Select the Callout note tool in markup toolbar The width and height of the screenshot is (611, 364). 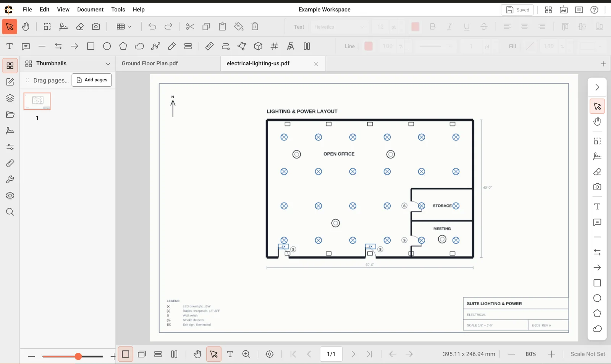coord(26,46)
